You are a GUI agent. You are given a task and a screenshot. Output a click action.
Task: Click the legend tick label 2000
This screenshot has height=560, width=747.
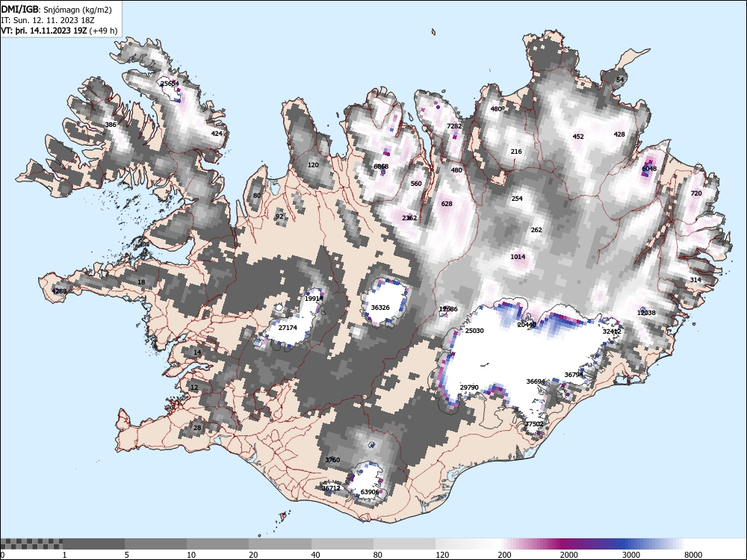coord(568,555)
